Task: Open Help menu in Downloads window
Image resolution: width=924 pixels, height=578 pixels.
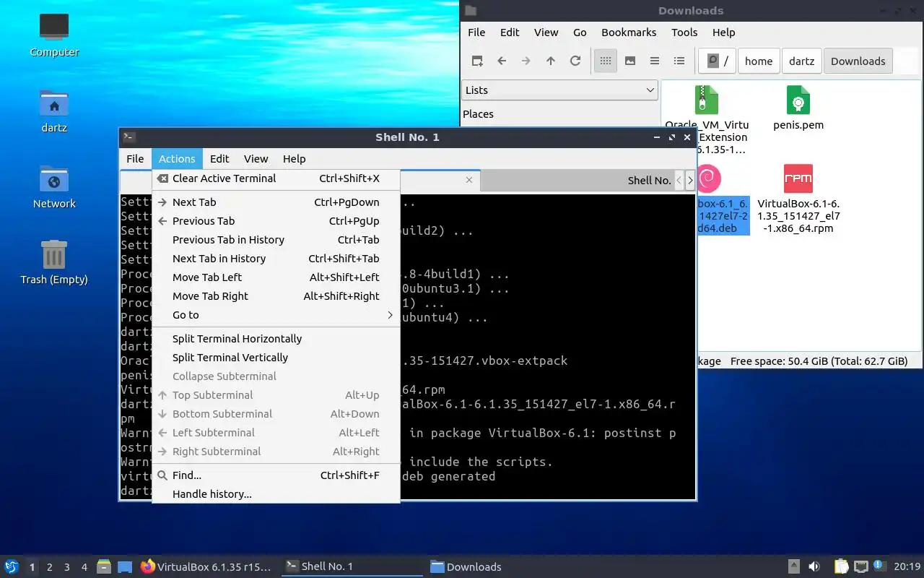Action: (723, 33)
